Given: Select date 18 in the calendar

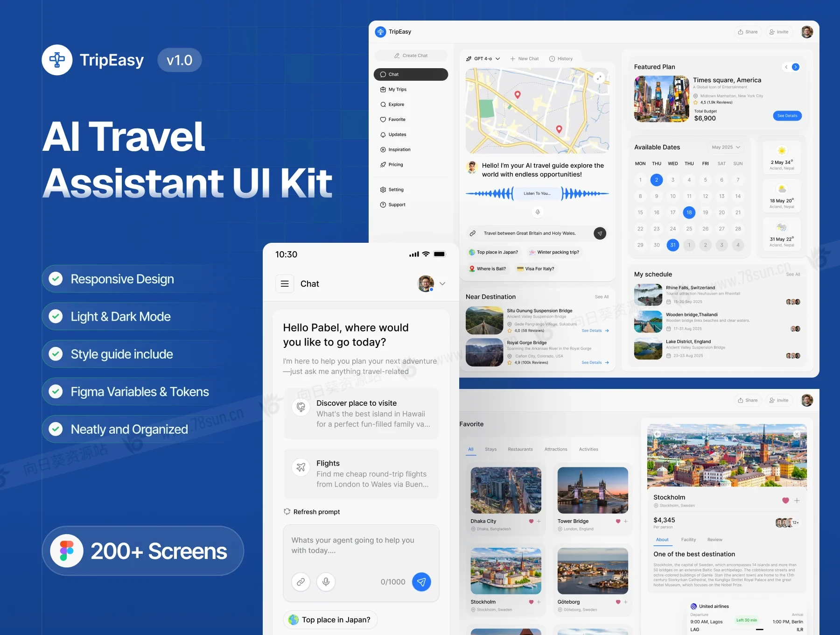Looking at the screenshot, I should pyautogui.click(x=689, y=212).
